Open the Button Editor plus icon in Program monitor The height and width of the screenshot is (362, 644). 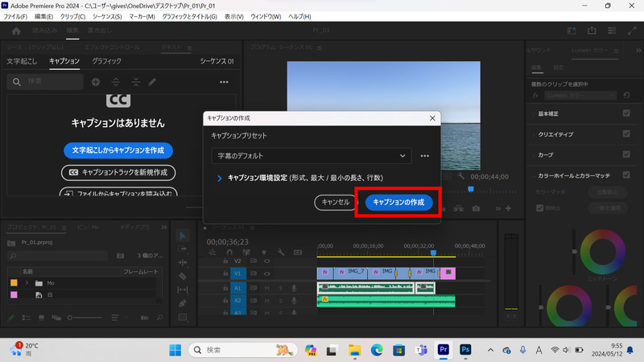click(x=509, y=208)
